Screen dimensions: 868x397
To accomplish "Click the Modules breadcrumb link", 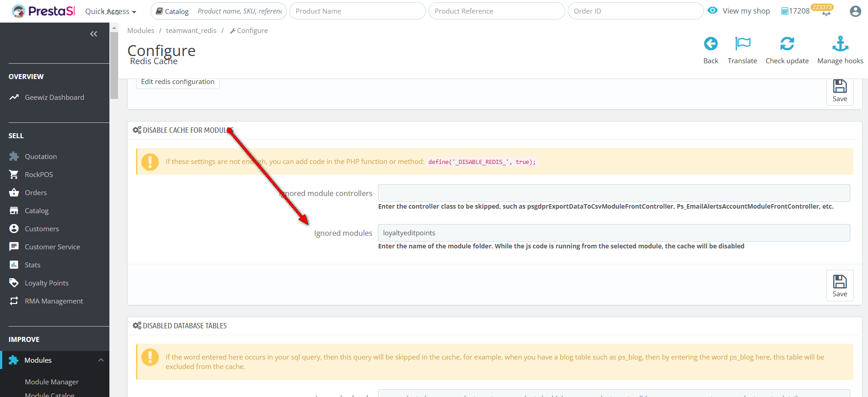I will (x=141, y=30).
